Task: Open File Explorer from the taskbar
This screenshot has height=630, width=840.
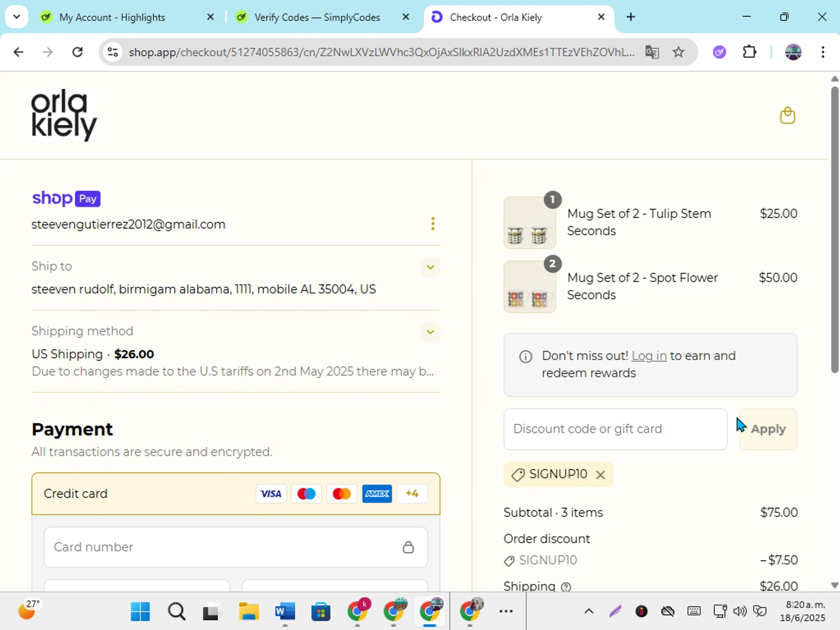Action: point(249,612)
